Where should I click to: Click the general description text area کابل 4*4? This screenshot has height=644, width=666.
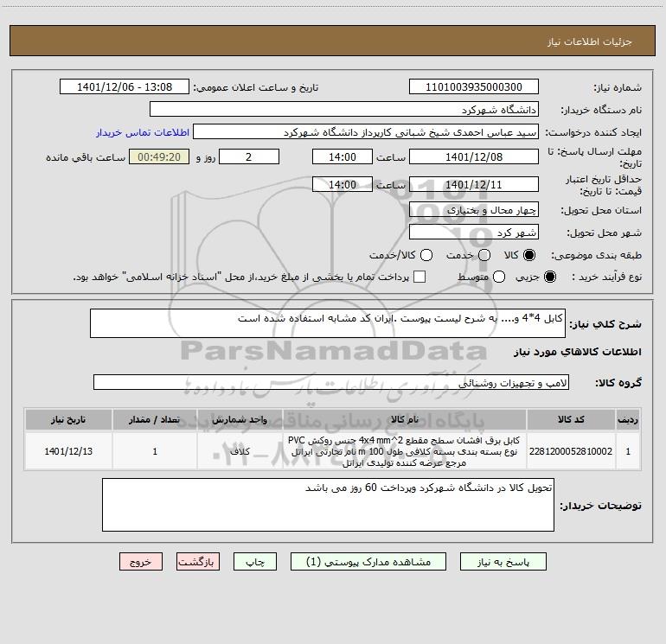tap(328, 323)
